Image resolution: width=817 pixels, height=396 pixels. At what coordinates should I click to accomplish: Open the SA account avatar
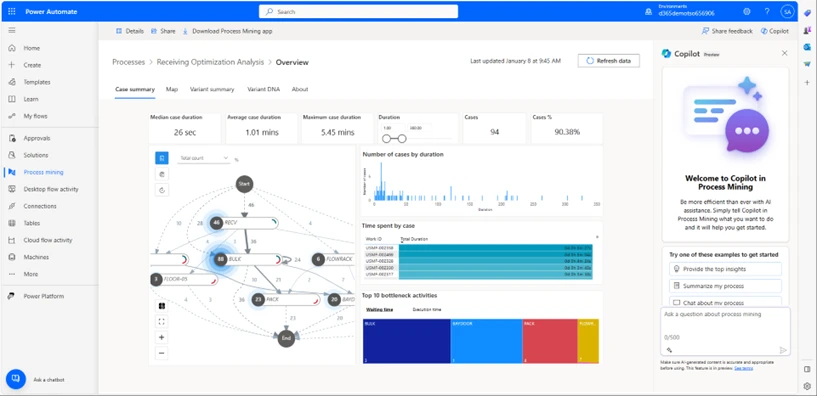tap(787, 11)
